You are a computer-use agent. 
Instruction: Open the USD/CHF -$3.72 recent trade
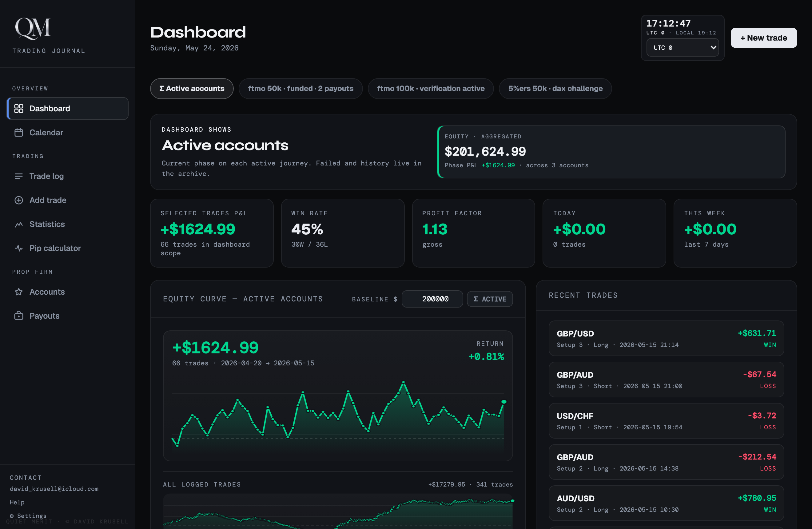tap(666, 421)
